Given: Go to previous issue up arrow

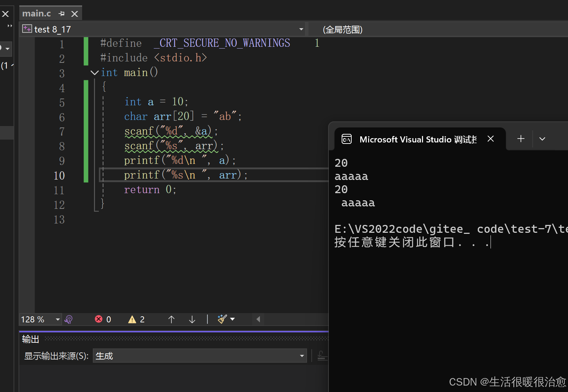Looking at the screenshot, I should coord(171,319).
